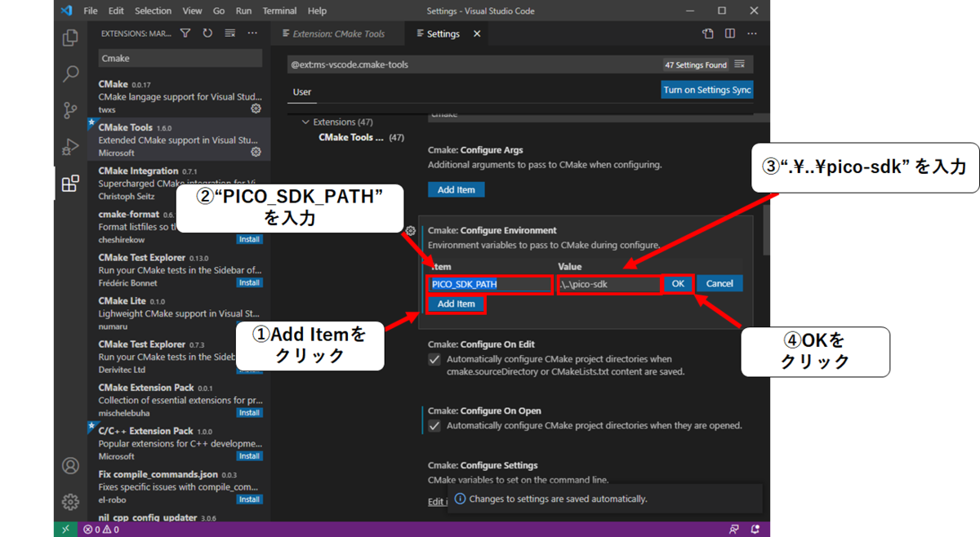Clear extensions search results icon
The width and height of the screenshot is (980, 537).
tap(229, 33)
